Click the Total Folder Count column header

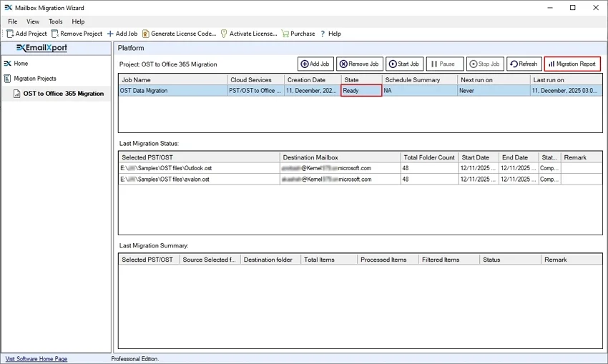pyautogui.click(x=429, y=157)
